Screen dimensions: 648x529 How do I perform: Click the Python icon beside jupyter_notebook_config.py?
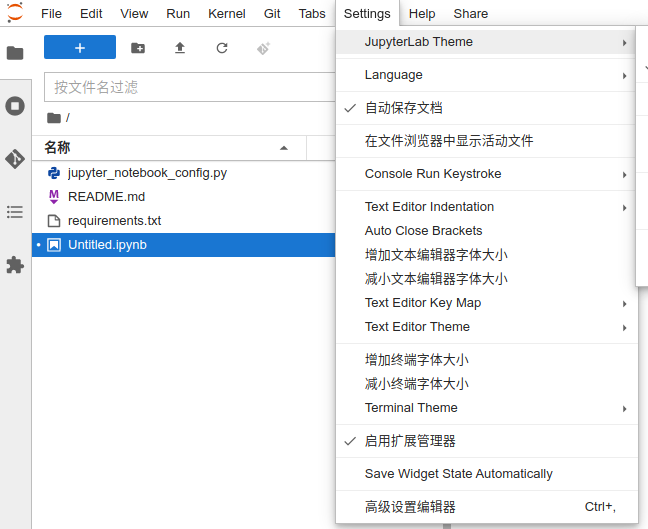(54, 173)
